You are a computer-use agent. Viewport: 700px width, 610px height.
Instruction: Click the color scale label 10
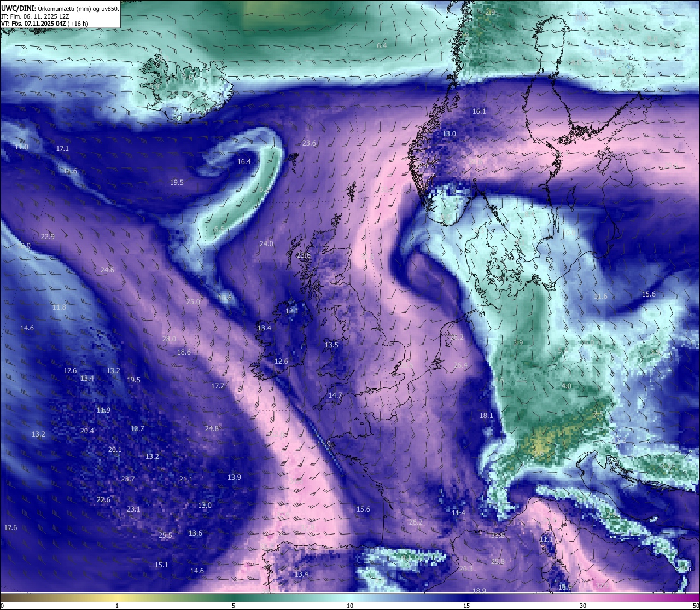coord(350,606)
